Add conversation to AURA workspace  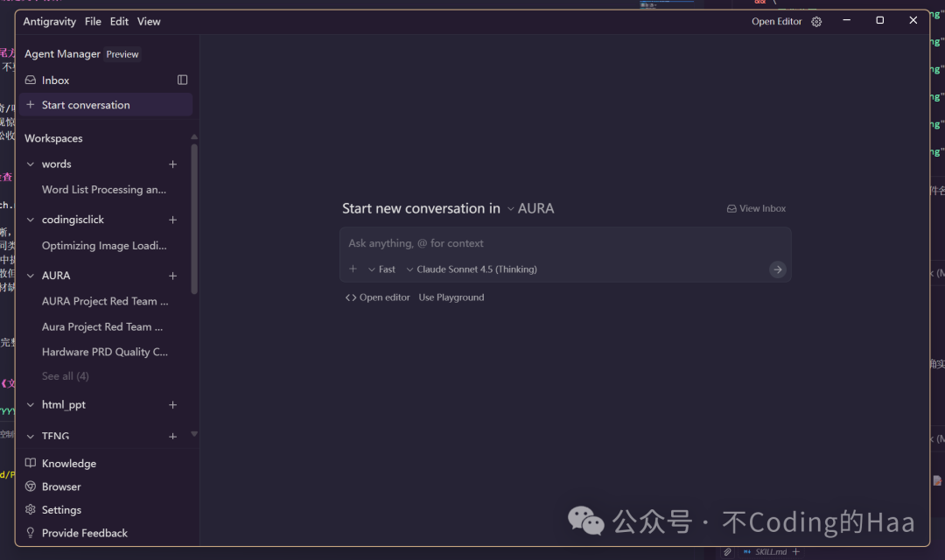point(172,276)
